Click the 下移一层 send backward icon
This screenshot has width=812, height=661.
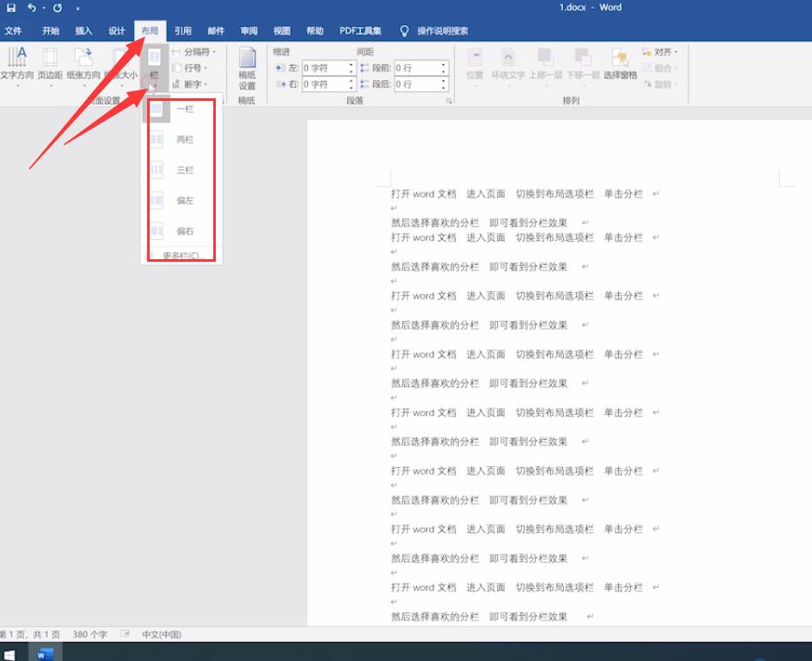pos(582,64)
